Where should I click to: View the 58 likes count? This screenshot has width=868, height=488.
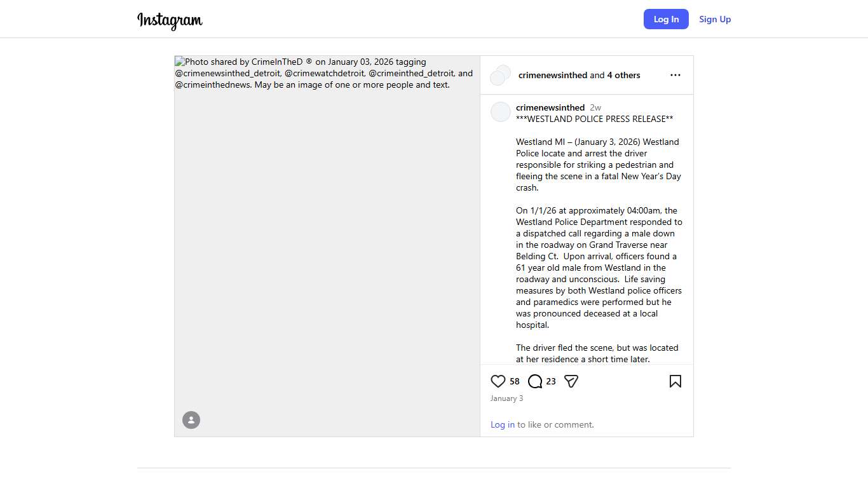(515, 381)
